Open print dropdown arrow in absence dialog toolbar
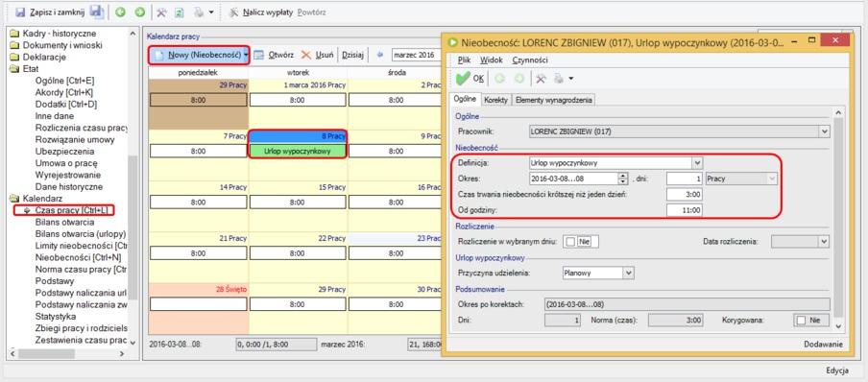 click(570, 79)
